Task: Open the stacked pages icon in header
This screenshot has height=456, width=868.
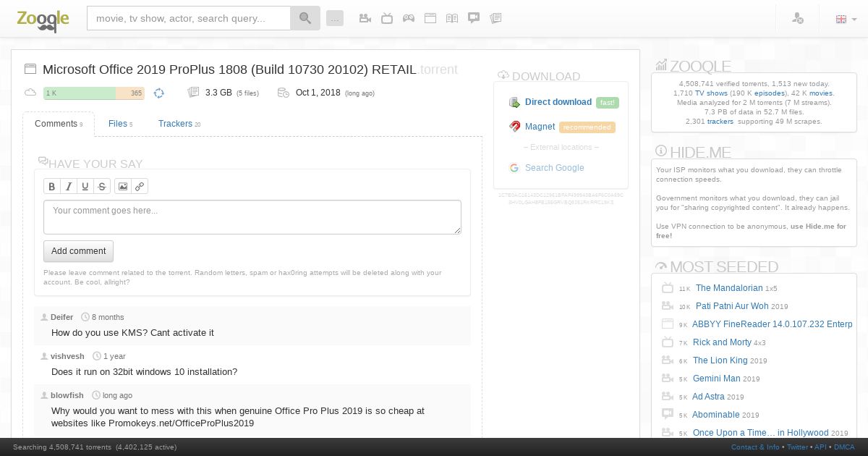Action: click(x=495, y=18)
